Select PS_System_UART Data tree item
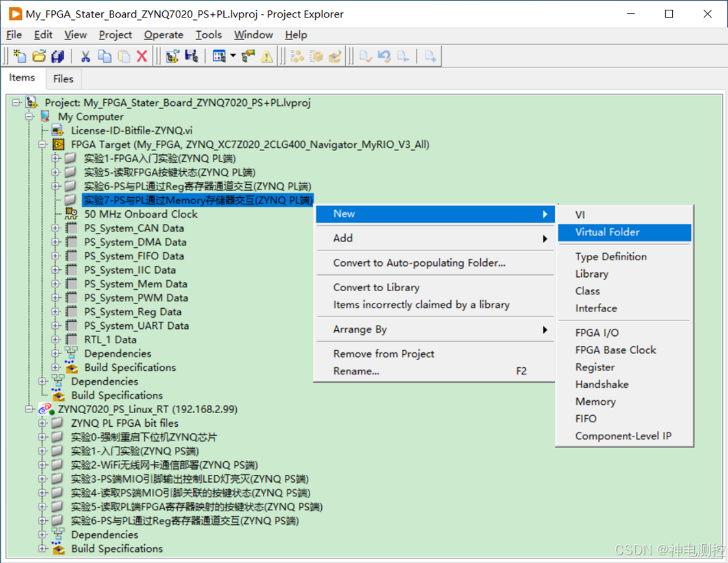Screen dimensions: 728x563 pyautogui.click(x=136, y=326)
